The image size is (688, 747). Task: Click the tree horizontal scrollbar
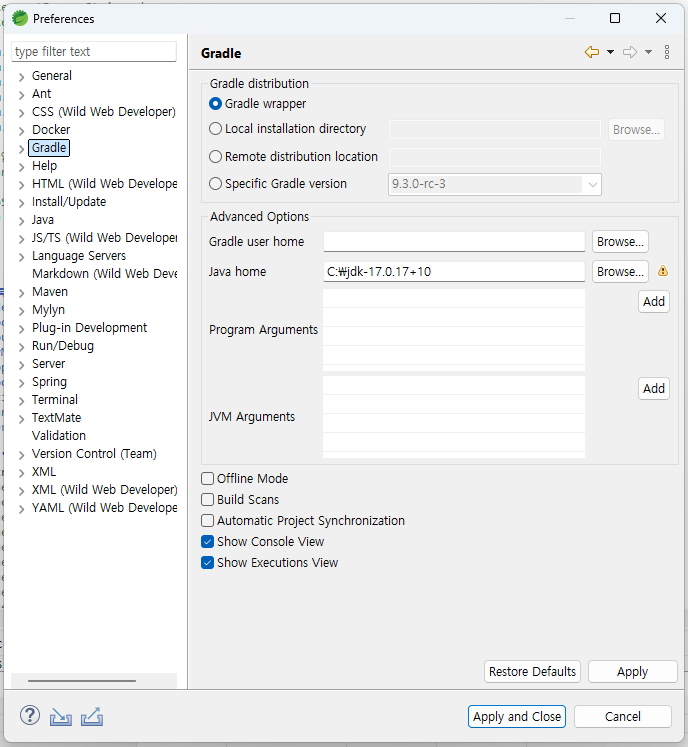(81, 681)
